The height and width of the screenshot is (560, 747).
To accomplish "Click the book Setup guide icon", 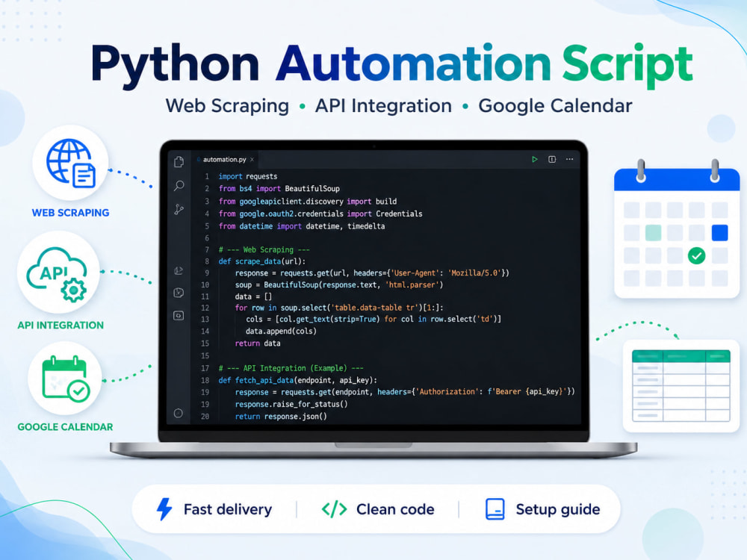I will coord(495,509).
